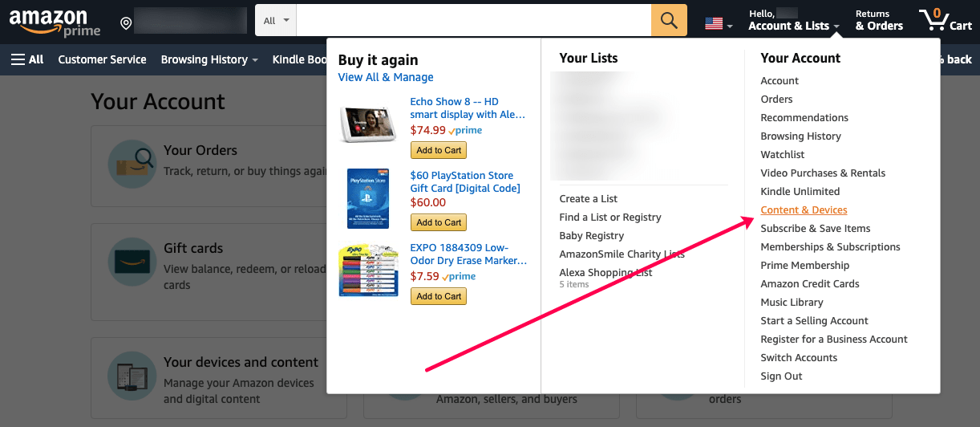Viewport: 980px width, 427px height.
Task: Open the shopping cart icon
Action: [946, 20]
